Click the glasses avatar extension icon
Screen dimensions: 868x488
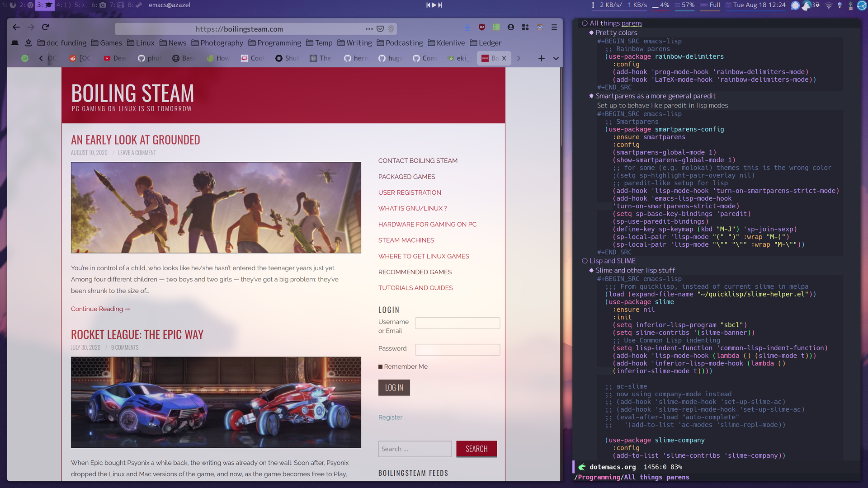coord(540,27)
